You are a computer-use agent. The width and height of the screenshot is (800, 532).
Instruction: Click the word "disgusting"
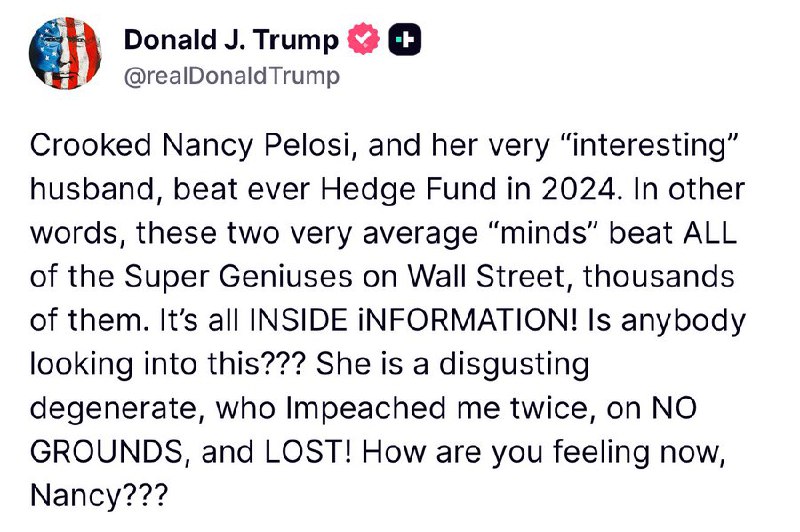514,365
